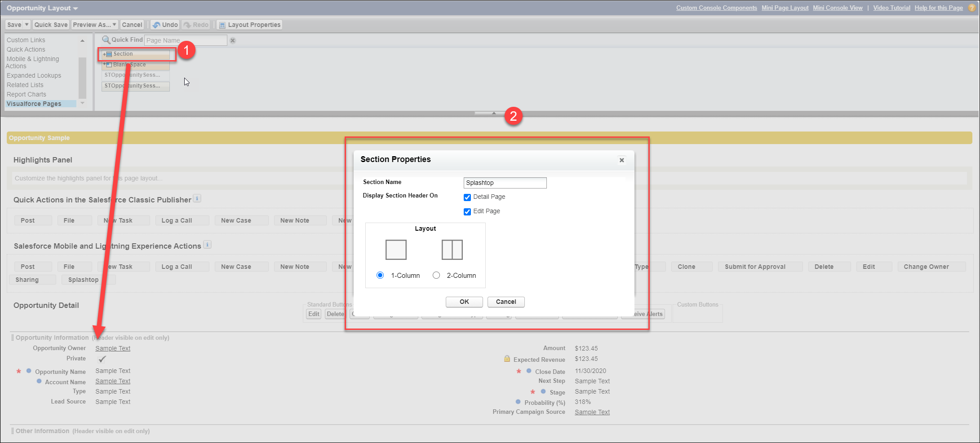The height and width of the screenshot is (443, 980).
Task: Select second STOpportunitySess palette item
Action: (x=136, y=86)
